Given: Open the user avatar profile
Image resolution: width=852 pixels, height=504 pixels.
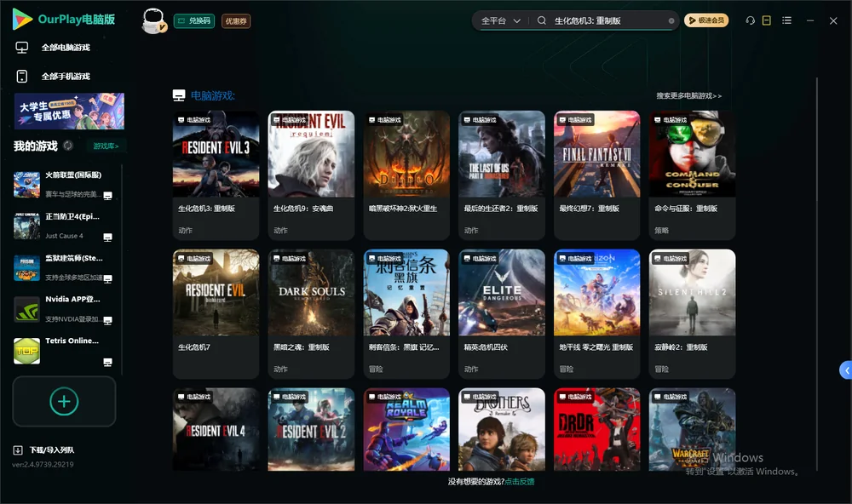Looking at the screenshot, I should pos(153,20).
